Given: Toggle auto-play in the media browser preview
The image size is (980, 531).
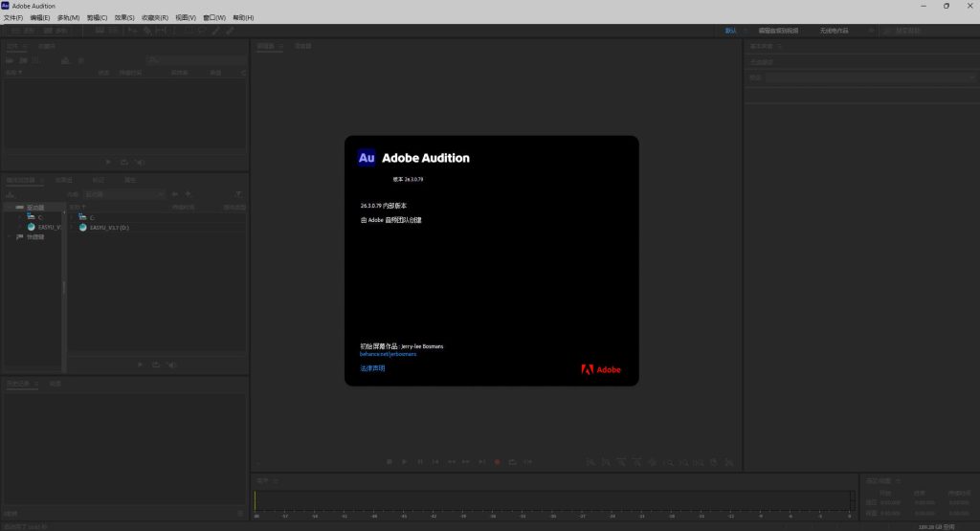Looking at the screenshot, I should [171, 365].
